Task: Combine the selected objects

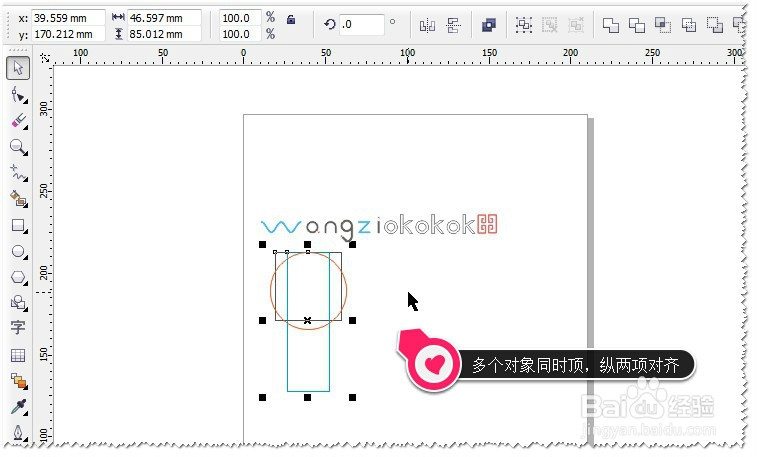Action: tap(489, 25)
